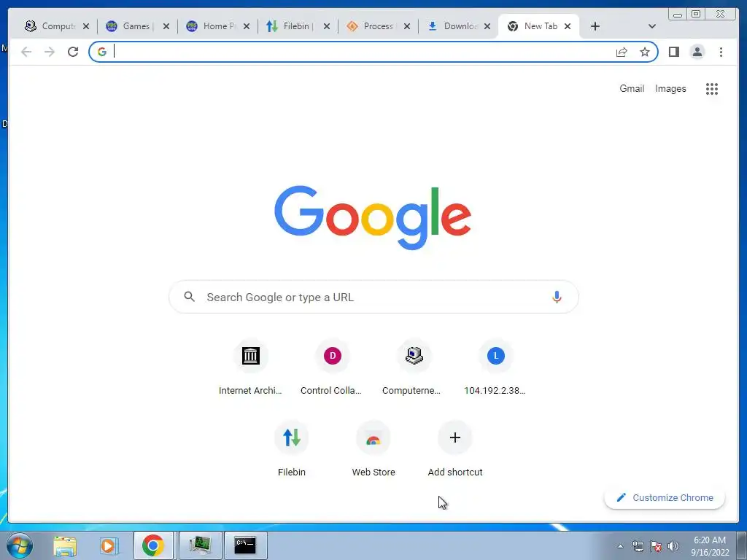Viewport: 747px width, 560px height.
Task: Close the Home Page tab
Action: 247,27
